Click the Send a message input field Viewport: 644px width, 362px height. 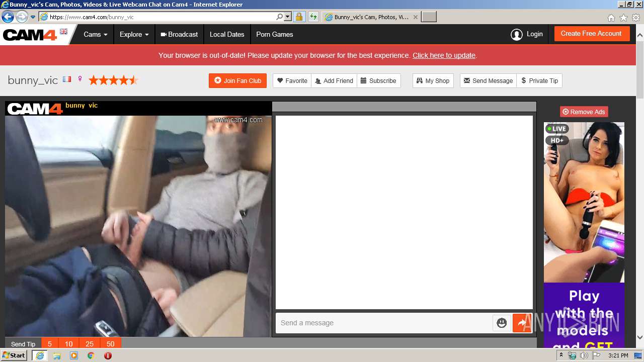(x=385, y=323)
